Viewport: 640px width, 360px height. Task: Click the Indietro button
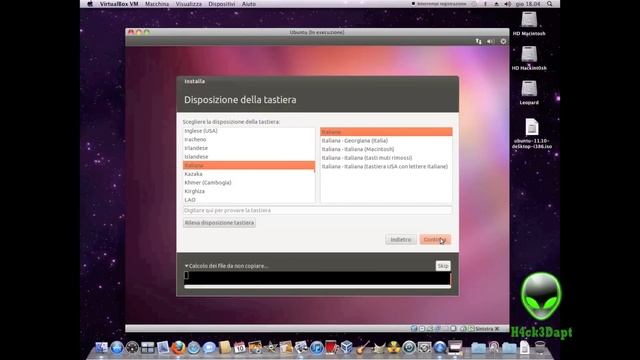pos(401,240)
